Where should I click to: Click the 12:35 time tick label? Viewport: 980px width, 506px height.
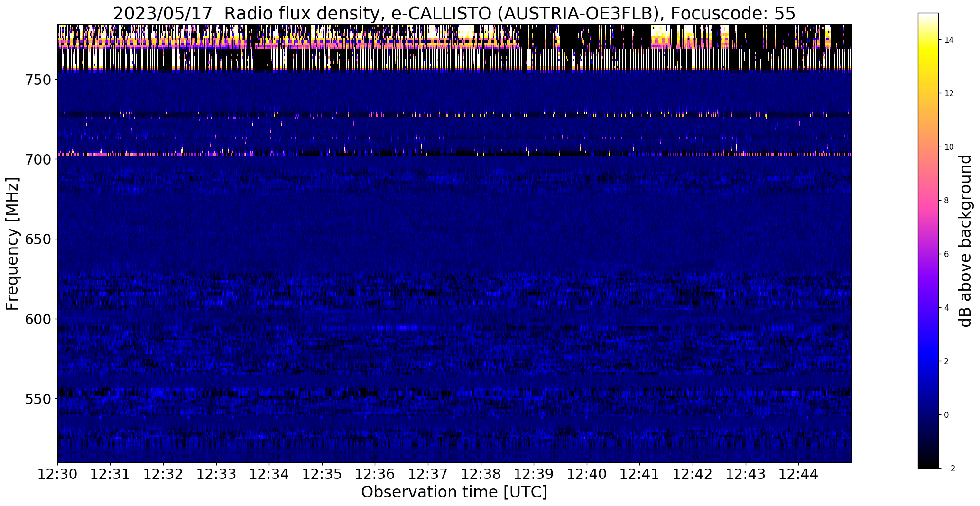point(322,474)
